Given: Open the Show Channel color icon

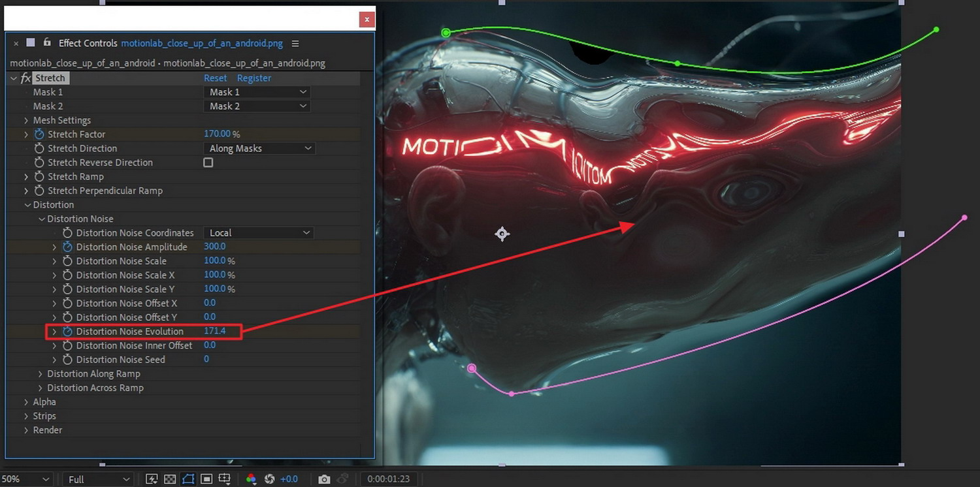Looking at the screenshot, I should (251, 479).
